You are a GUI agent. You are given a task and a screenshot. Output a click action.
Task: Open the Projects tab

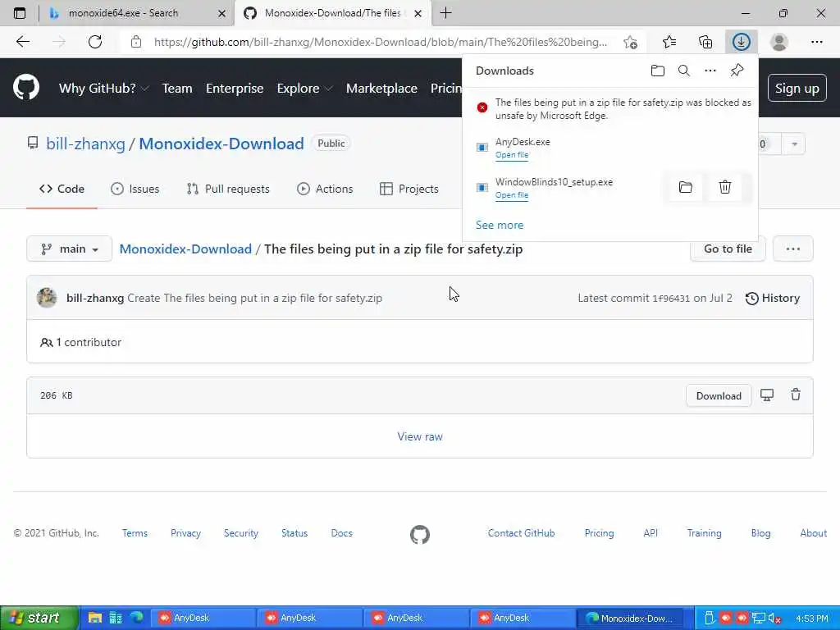(409, 189)
